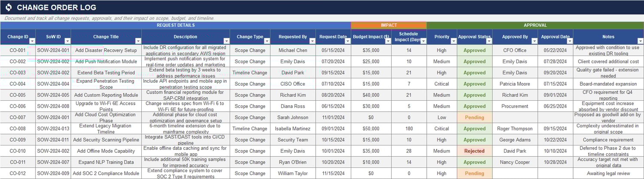Select the APPROVAL group header
This screenshot has width=644, height=179.
[x=535, y=25]
